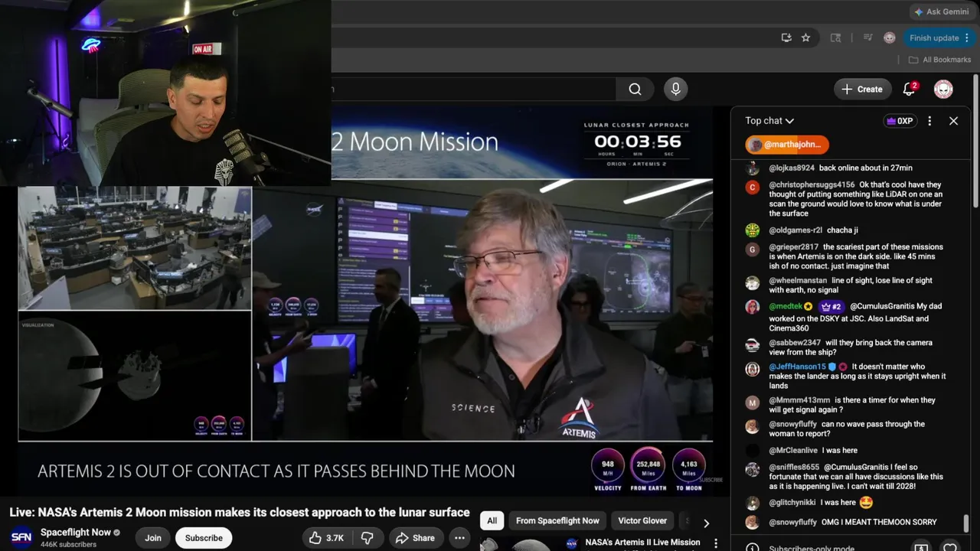Viewport: 980px width, 551px height.
Task: Click @wheelmanstan chat message
Action: tap(851, 285)
